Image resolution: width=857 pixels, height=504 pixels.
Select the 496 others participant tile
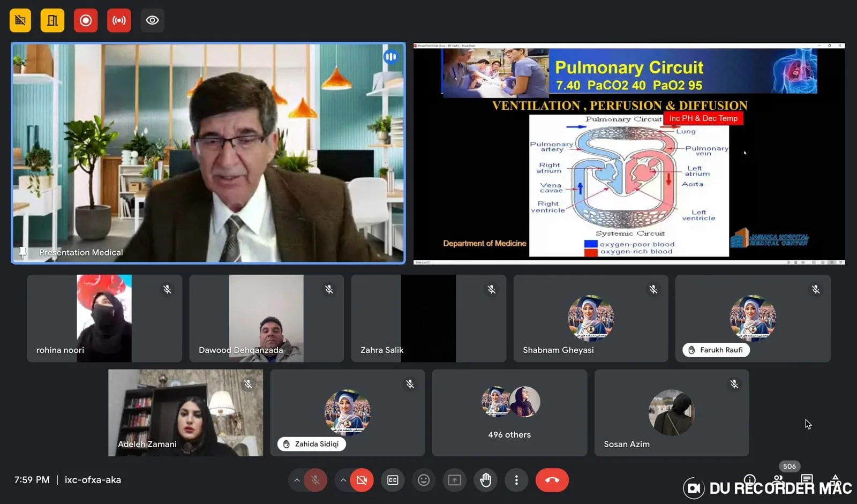(509, 412)
